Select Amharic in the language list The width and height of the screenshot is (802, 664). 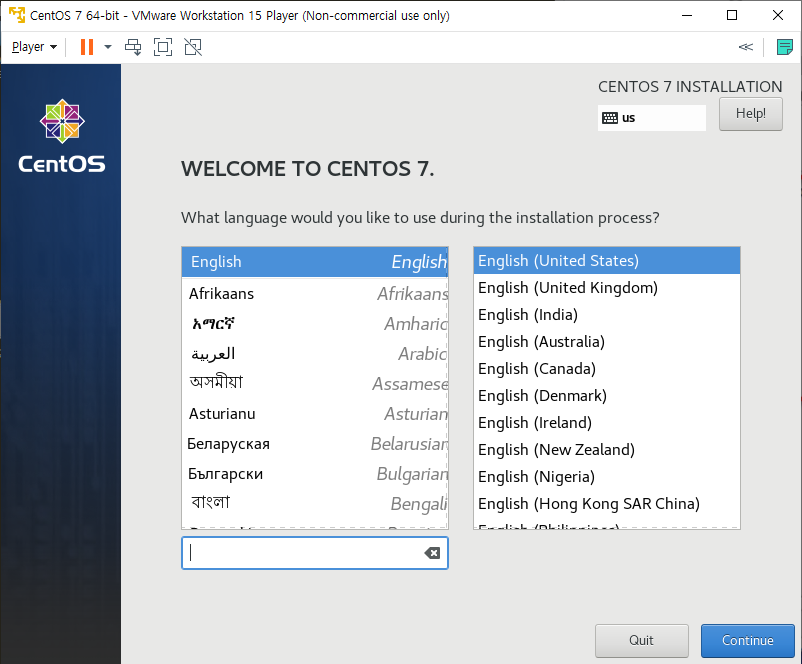315,324
